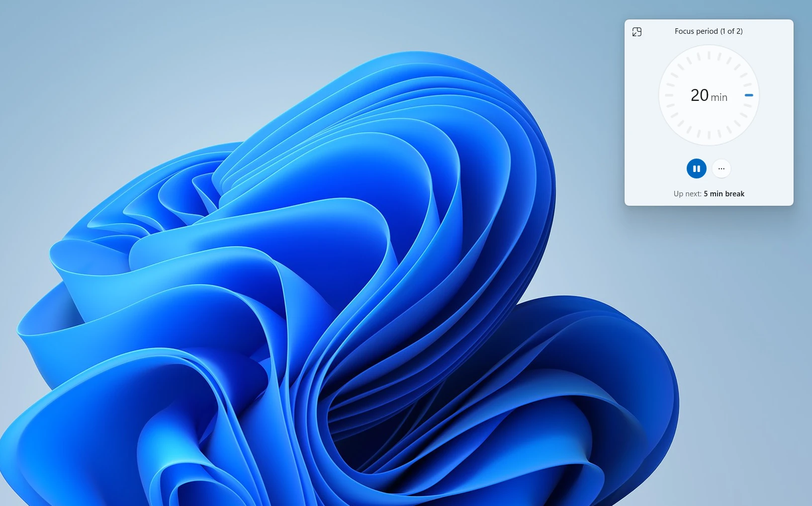812x506 pixels.
Task: Click the circular timer progress dial
Action: click(x=709, y=95)
